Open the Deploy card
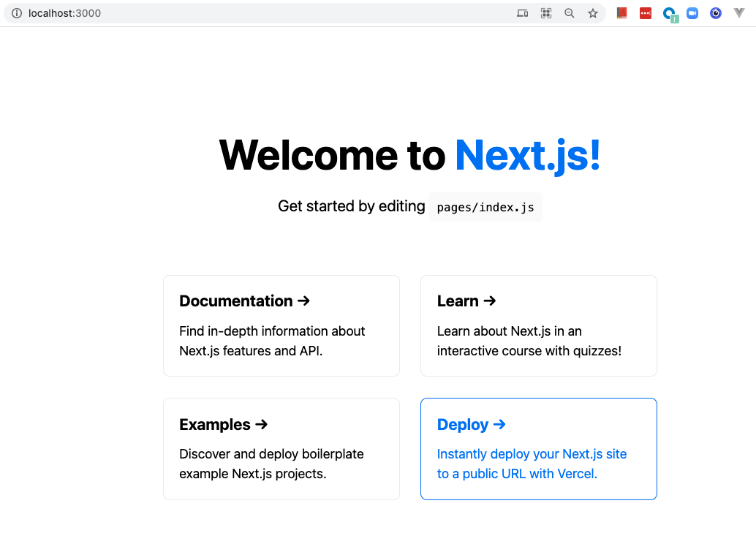The height and width of the screenshot is (536, 756). [x=539, y=449]
